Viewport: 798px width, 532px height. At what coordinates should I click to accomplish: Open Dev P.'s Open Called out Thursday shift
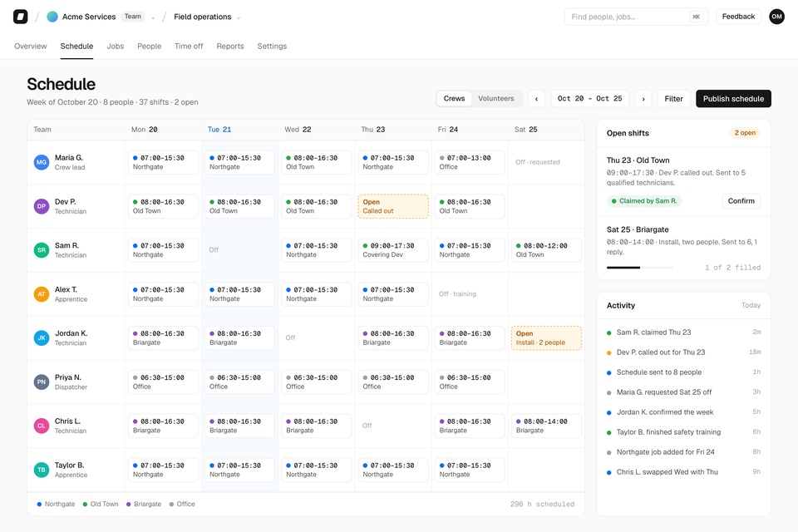click(393, 206)
